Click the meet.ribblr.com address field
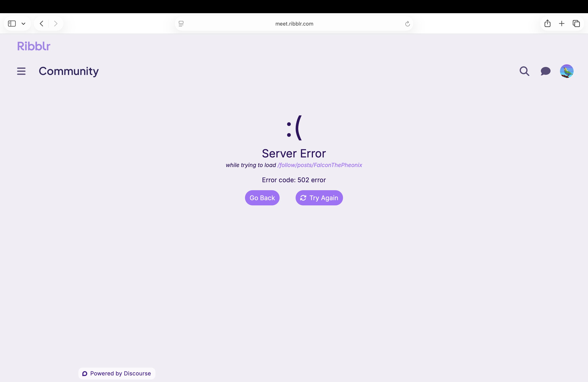The image size is (588, 382). (294, 24)
